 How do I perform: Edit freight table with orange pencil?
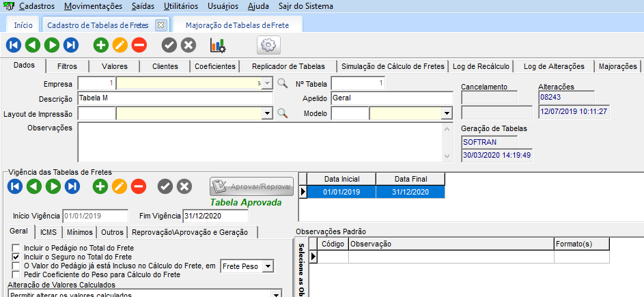click(120, 45)
